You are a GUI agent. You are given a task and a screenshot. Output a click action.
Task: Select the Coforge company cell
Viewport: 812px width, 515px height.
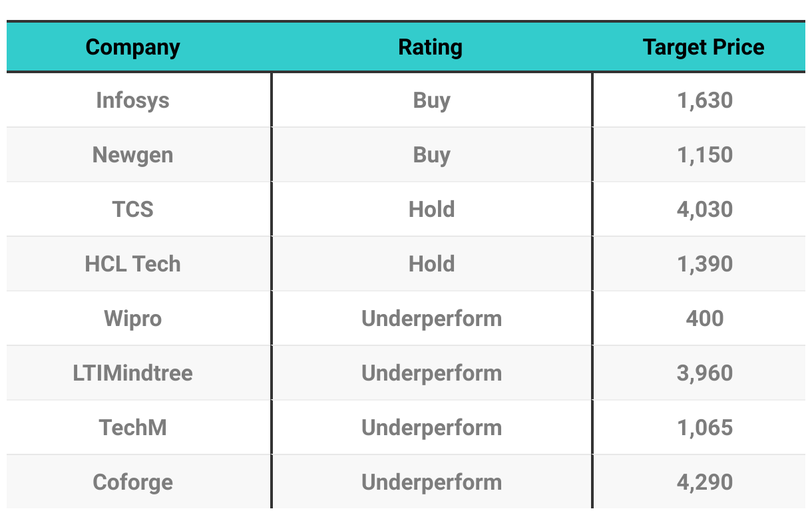[x=133, y=482]
